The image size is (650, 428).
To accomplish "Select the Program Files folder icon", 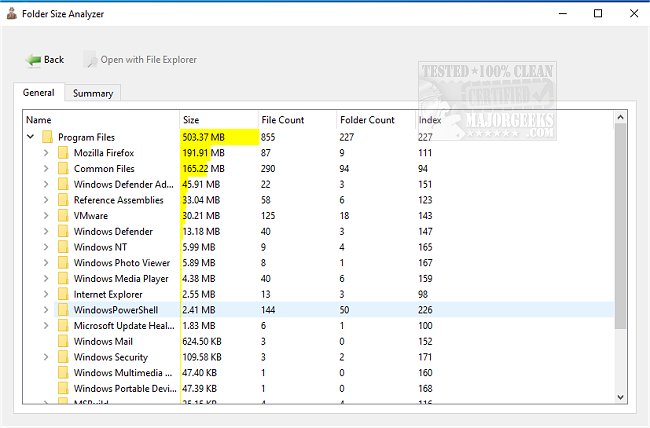I will pos(48,137).
